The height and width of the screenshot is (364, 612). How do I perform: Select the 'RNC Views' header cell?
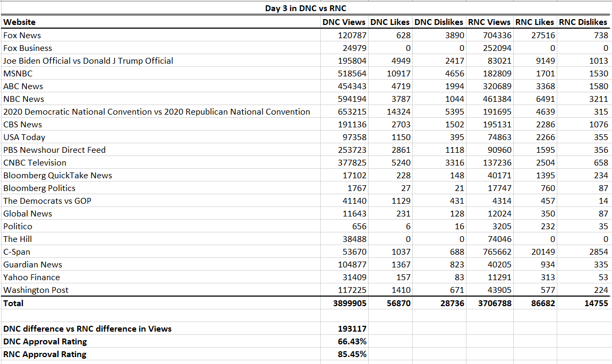click(489, 22)
